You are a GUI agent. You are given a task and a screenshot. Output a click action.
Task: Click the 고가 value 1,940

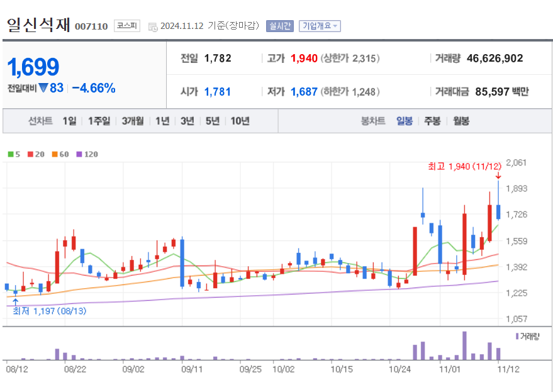[304, 59]
